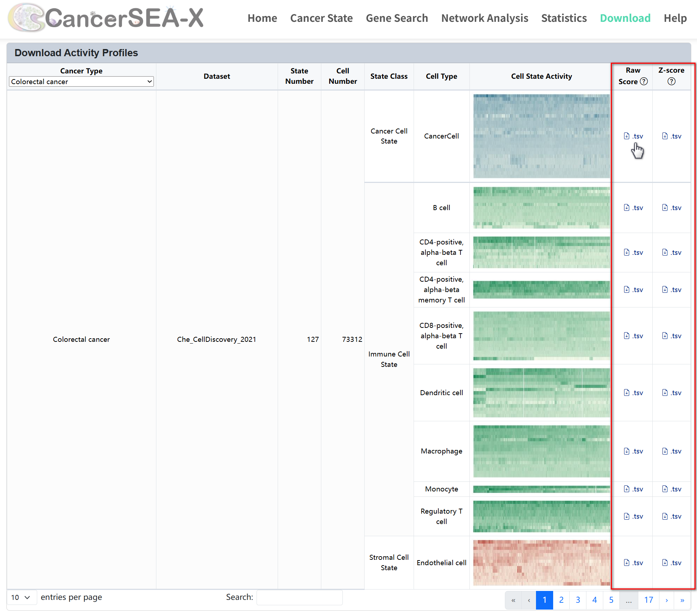Open the Cancer Type dropdown
Screen dimensions: 697x616
point(81,82)
